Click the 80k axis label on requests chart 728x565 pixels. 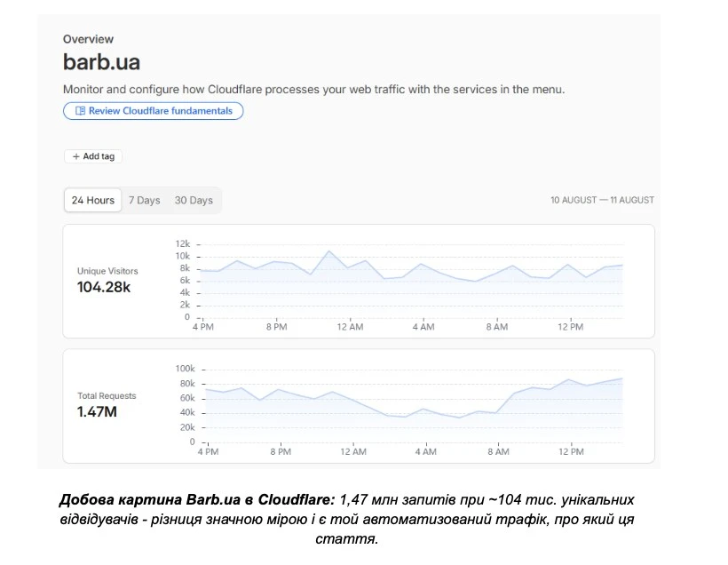coord(187,384)
